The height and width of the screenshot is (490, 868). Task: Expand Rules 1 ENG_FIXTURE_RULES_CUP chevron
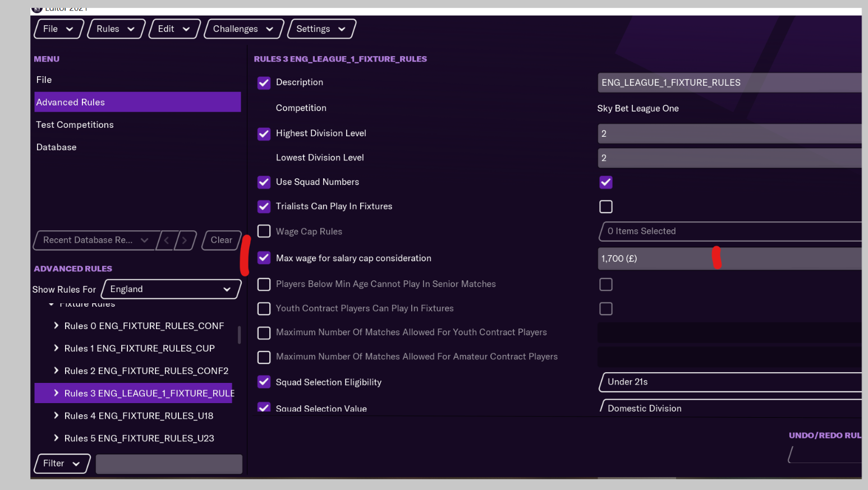click(56, 348)
